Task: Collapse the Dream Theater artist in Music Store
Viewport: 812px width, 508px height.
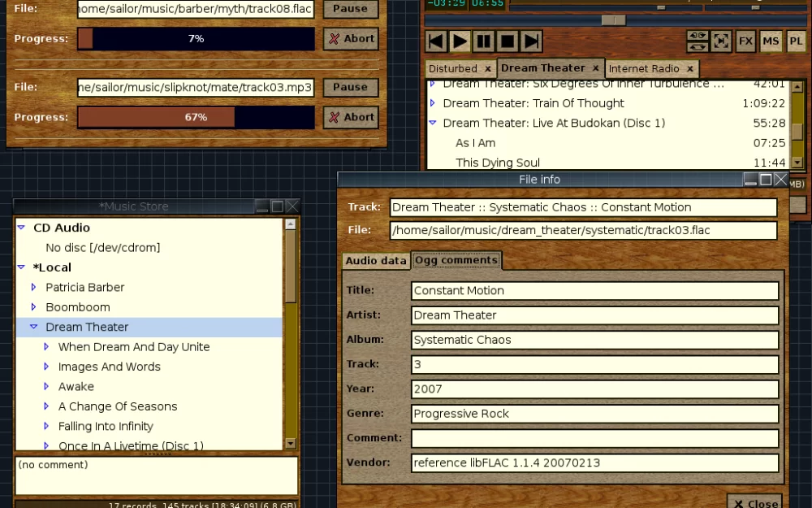Action: pyautogui.click(x=34, y=327)
